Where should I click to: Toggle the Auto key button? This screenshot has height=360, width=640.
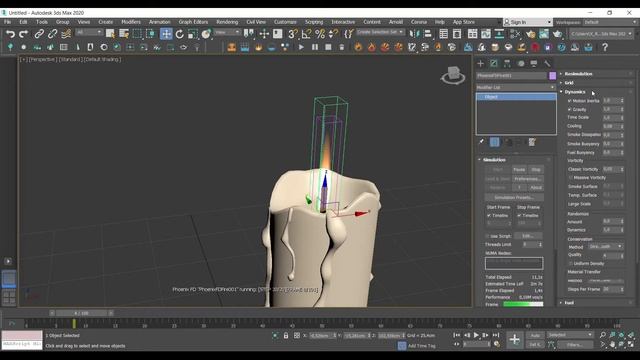click(x=535, y=335)
